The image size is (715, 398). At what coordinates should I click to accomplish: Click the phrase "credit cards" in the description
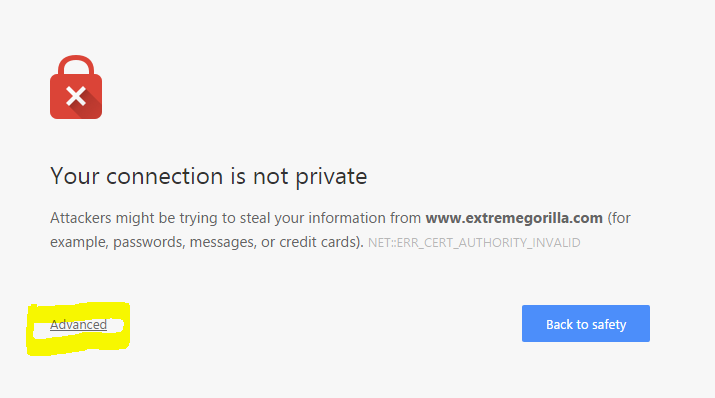pos(318,242)
